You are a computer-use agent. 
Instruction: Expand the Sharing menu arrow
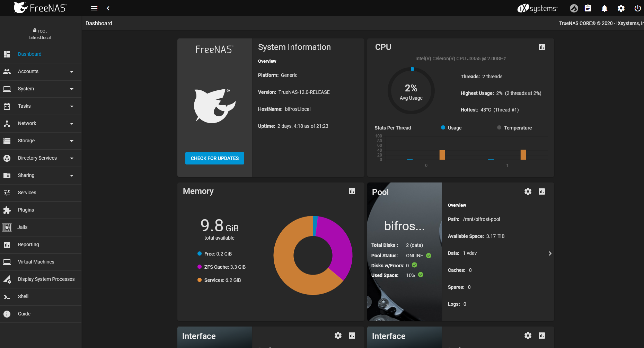pos(72,176)
